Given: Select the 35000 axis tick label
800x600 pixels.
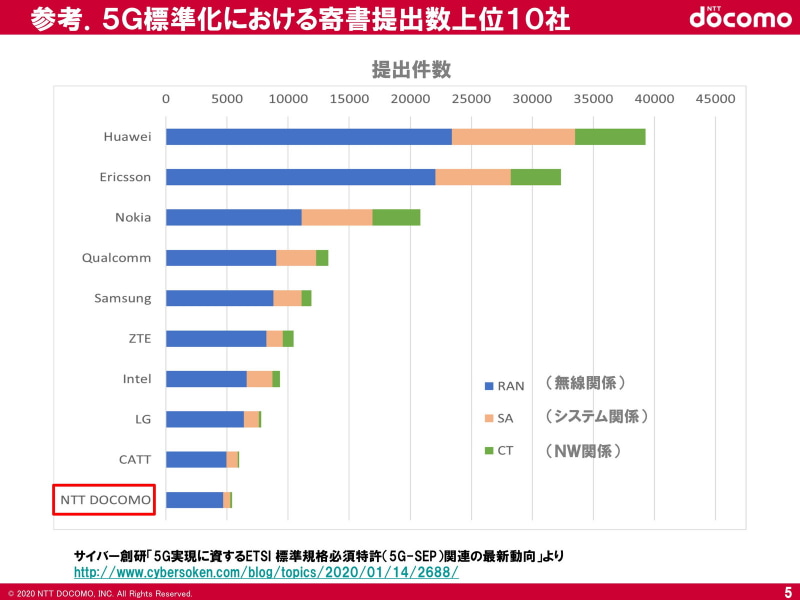Looking at the screenshot, I should pyautogui.click(x=593, y=99).
